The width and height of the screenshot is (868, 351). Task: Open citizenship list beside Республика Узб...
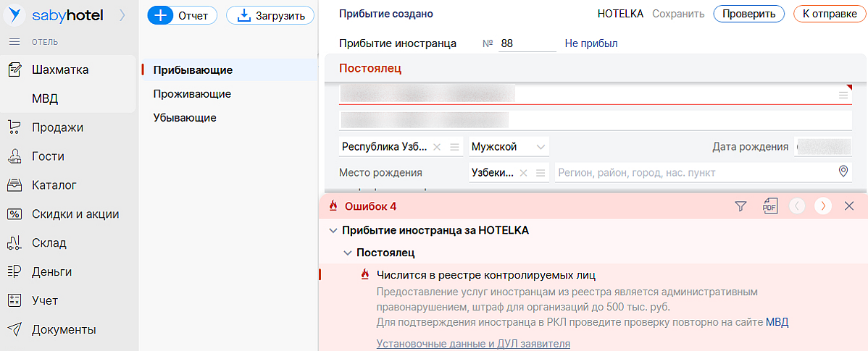(454, 147)
